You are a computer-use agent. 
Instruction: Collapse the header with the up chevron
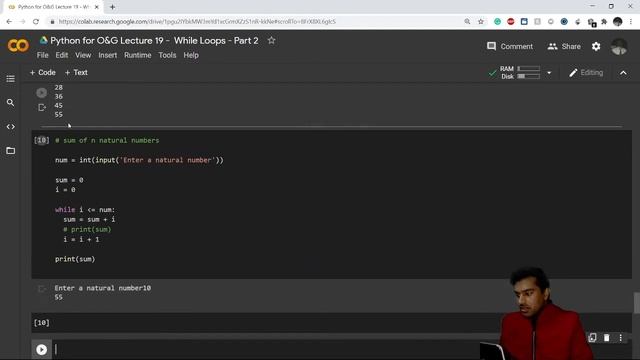click(623, 73)
